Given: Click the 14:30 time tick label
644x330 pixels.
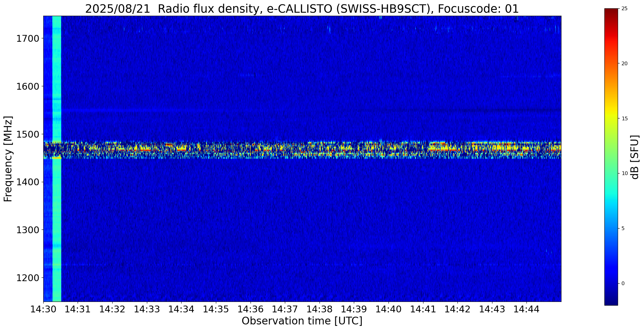Looking at the screenshot, I should point(43,309).
